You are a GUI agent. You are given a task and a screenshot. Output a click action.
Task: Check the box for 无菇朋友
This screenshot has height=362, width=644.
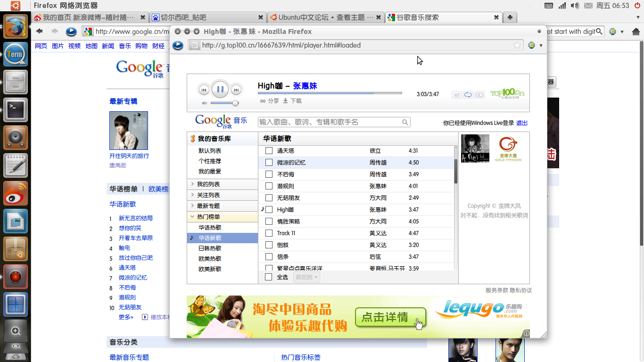click(269, 198)
